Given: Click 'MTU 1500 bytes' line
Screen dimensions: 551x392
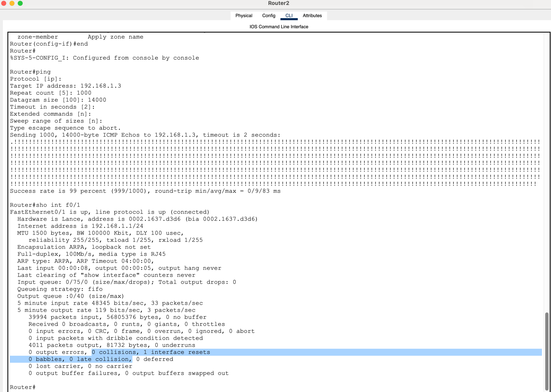Looking at the screenshot, I should click(101, 233).
